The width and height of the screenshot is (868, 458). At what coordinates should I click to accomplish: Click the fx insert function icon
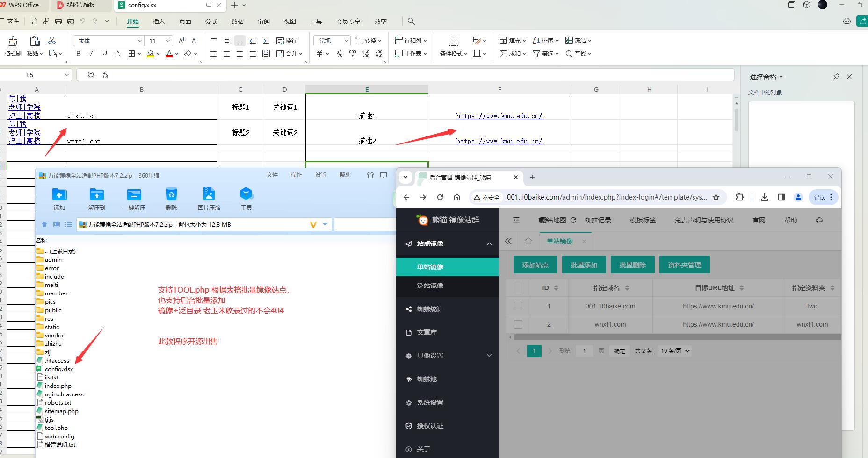tap(105, 75)
